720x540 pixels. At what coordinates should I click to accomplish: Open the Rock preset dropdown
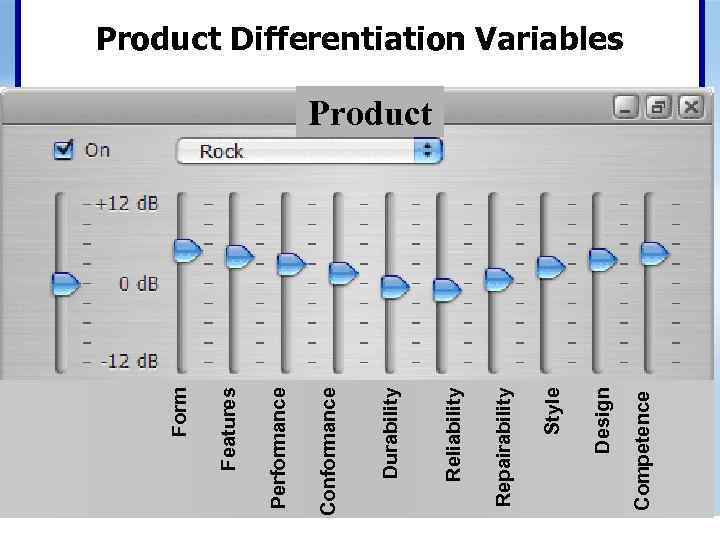coord(309,151)
